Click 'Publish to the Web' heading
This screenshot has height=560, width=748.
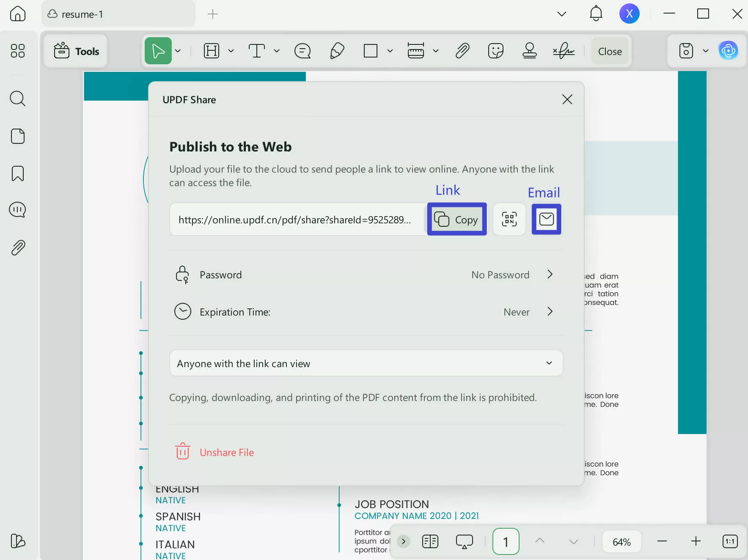click(x=231, y=147)
